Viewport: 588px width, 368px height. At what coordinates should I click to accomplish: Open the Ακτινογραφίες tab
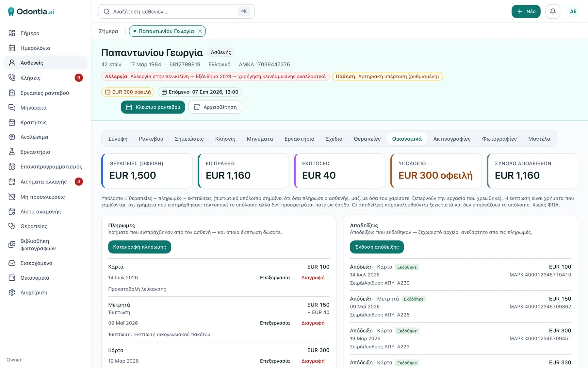[452, 139]
